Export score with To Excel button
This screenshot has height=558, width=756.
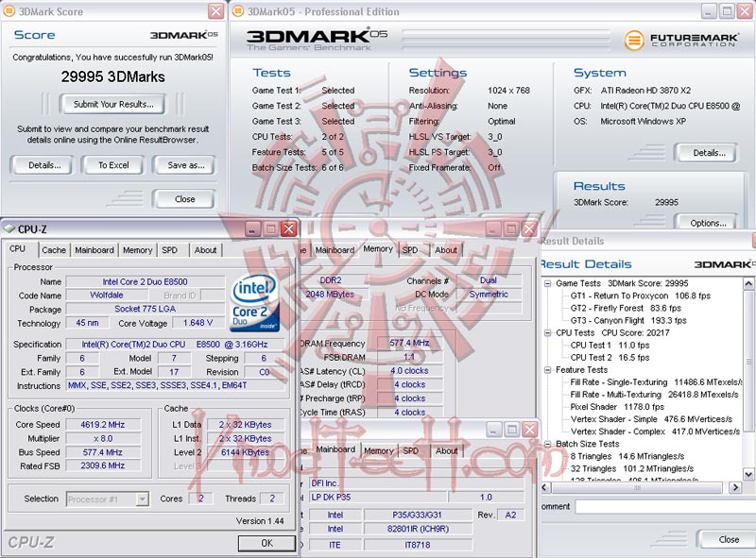[113, 165]
